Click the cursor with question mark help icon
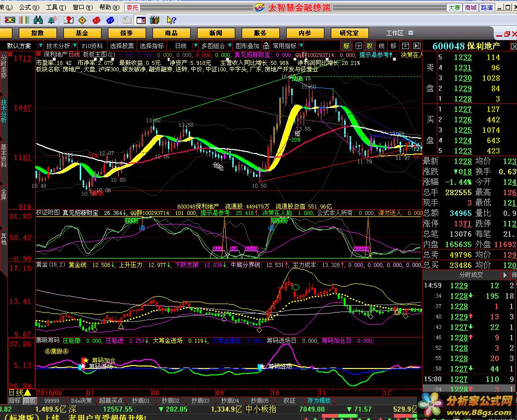This screenshot has width=517, height=420. coord(171,20)
